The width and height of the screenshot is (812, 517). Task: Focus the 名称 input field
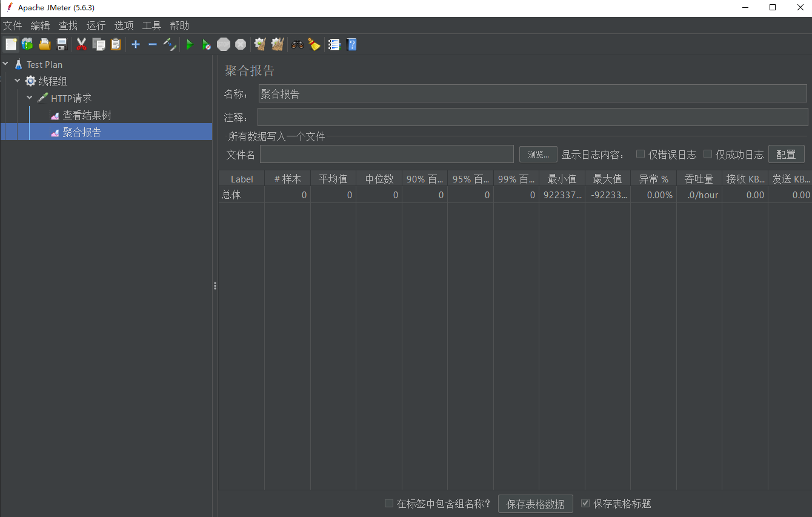[x=533, y=93]
